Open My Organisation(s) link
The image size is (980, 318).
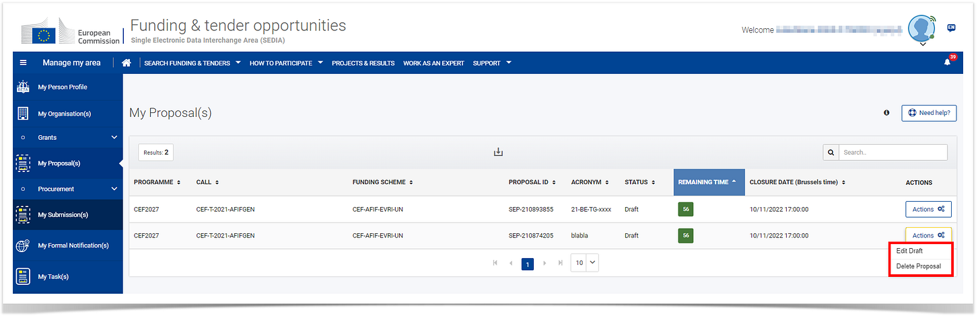(64, 114)
